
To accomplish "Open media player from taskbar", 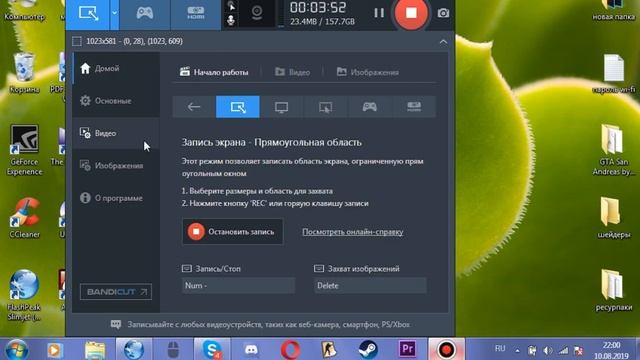I will pyautogui.click(x=55, y=350).
